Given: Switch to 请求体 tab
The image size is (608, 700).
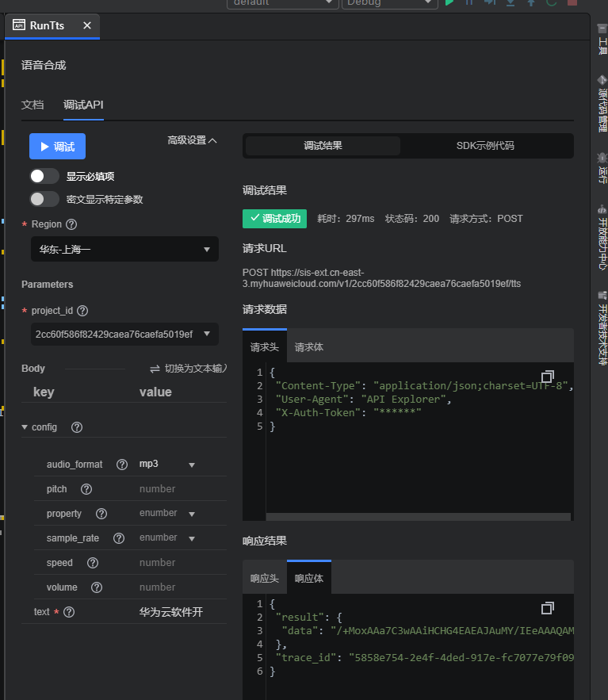Looking at the screenshot, I should (x=309, y=347).
